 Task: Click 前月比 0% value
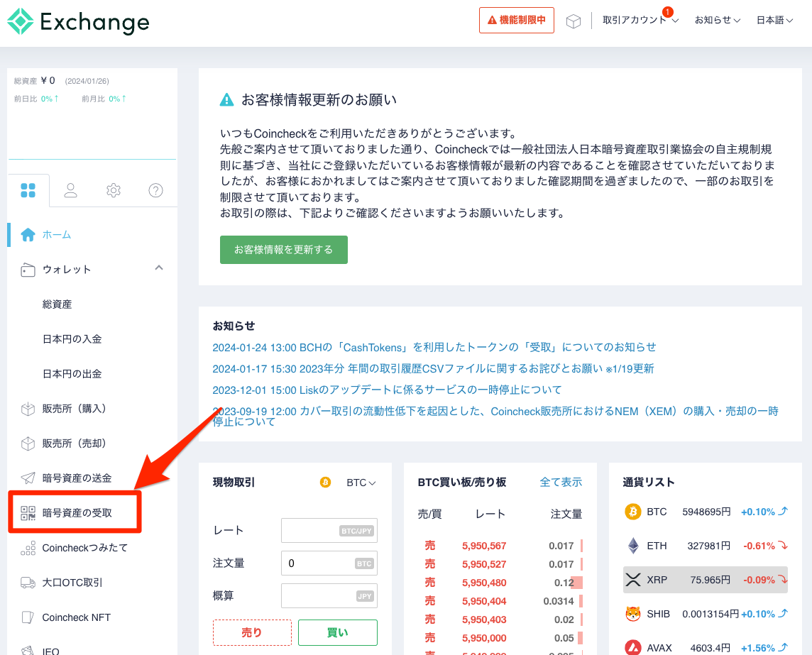point(117,99)
